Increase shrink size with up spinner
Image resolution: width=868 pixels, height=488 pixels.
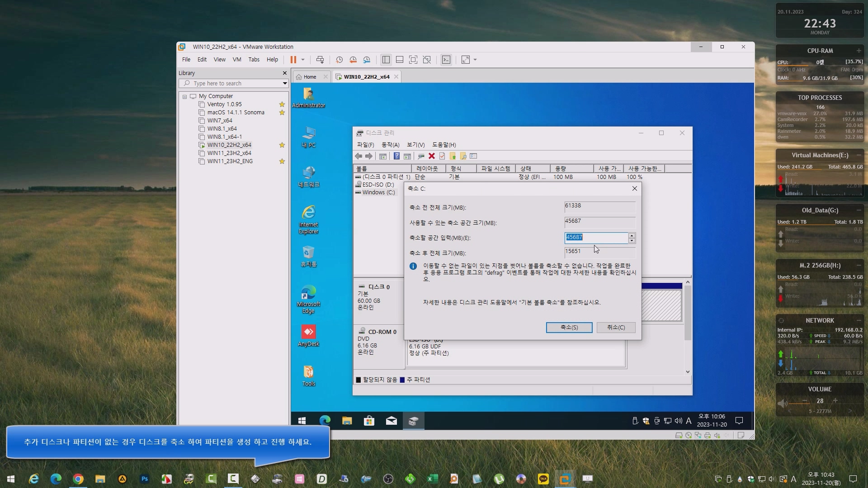click(x=632, y=235)
